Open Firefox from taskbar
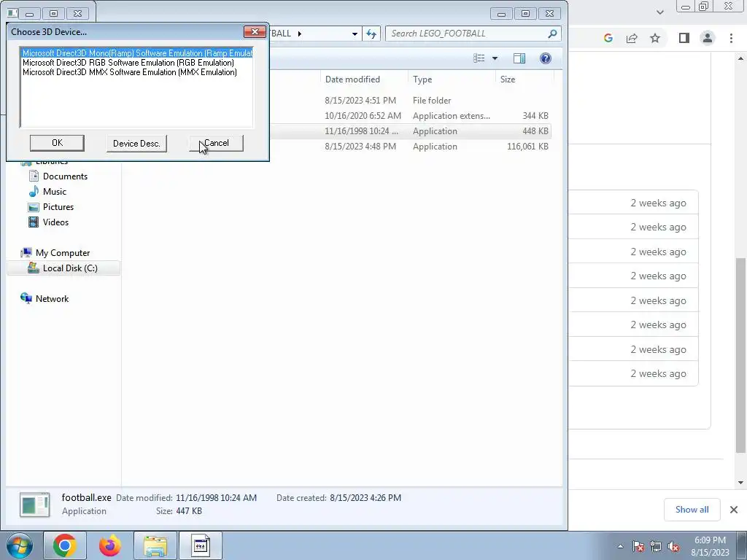The image size is (747, 560). point(109,545)
